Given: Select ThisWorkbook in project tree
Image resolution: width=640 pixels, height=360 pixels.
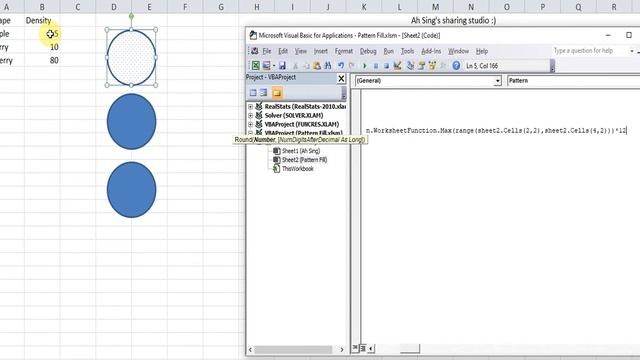Looking at the screenshot, I should [298, 169].
